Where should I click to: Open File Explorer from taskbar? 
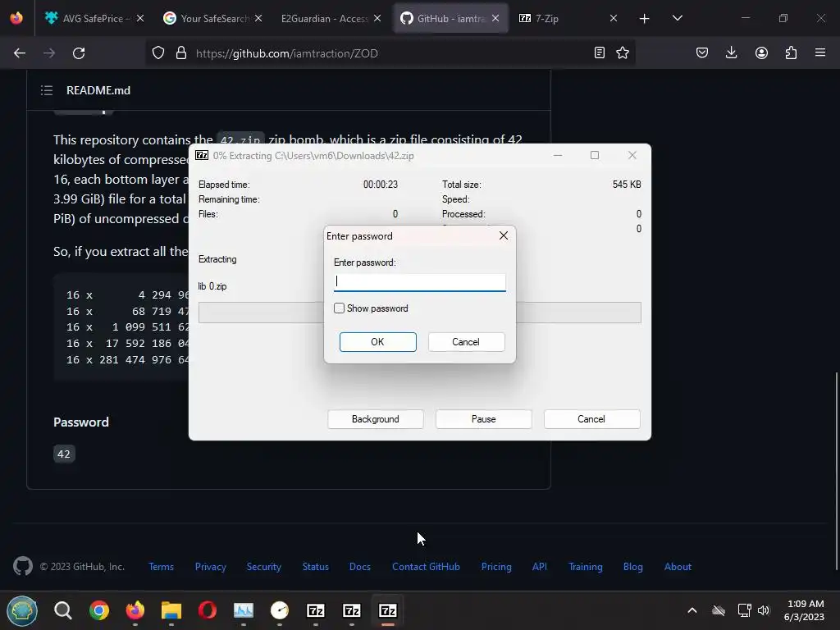point(171,610)
